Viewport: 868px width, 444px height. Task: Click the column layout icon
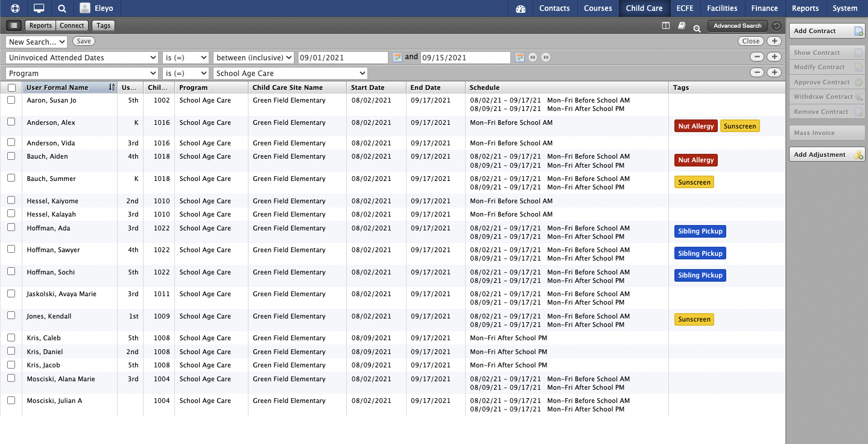(666, 26)
